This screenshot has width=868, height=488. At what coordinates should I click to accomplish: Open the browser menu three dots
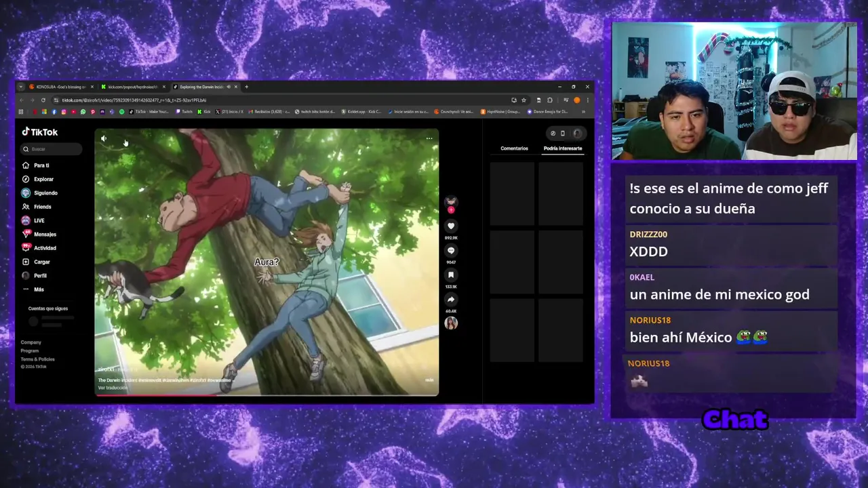tap(587, 100)
